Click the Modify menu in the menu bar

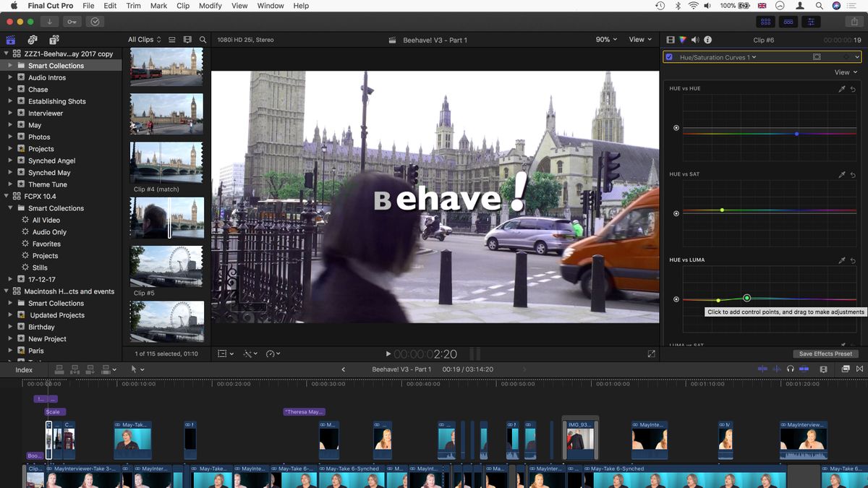[x=210, y=6]
